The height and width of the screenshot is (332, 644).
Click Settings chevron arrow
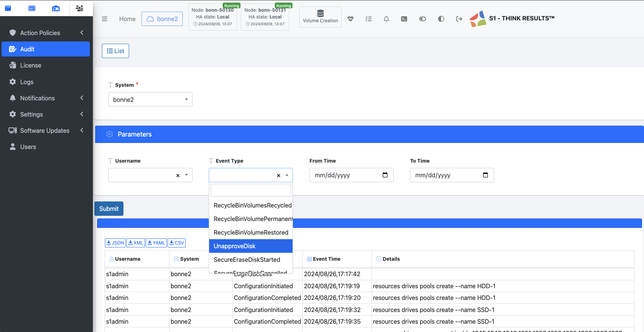(82, 114)
